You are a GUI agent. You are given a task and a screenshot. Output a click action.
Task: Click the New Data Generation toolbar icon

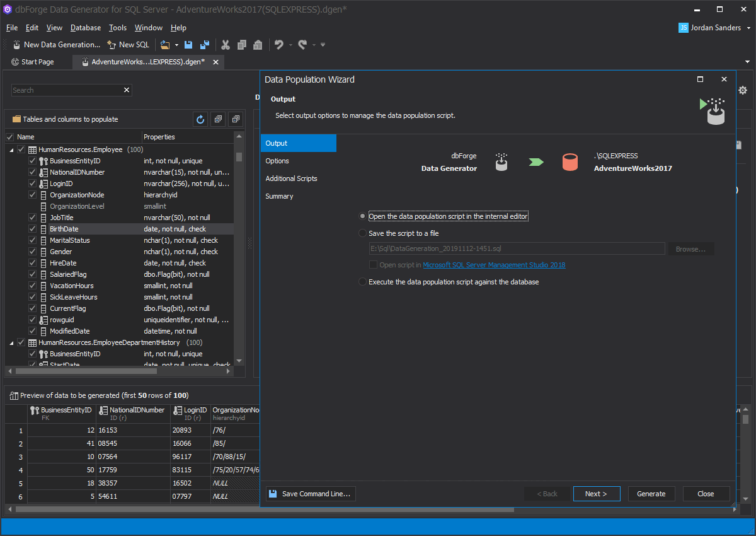(x=16, y=45)
